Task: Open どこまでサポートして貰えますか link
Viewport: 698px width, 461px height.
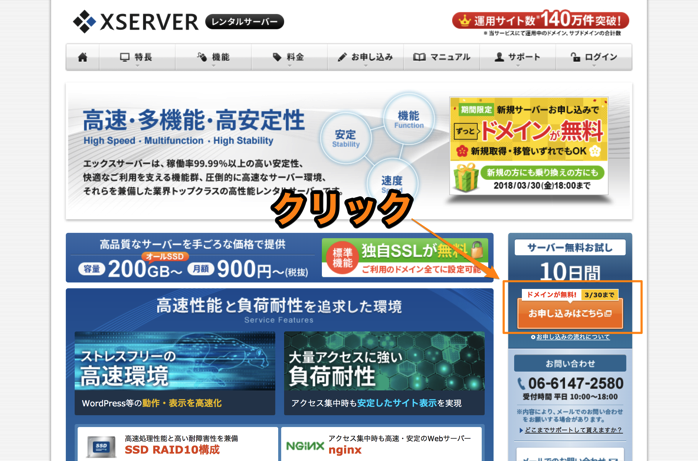Action: pos(571,430)
